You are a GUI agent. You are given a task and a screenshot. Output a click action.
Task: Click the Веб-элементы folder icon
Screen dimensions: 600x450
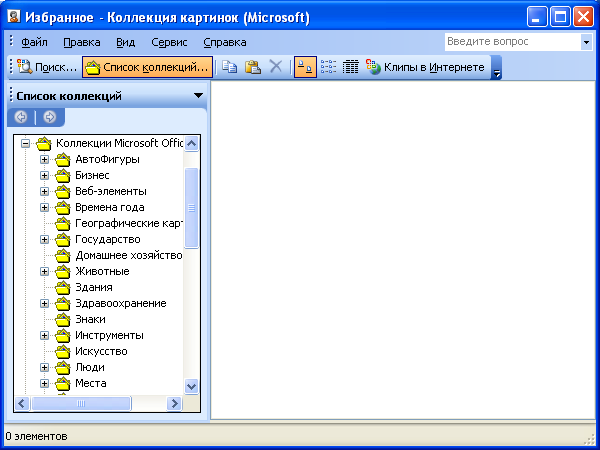pos(63,192)
